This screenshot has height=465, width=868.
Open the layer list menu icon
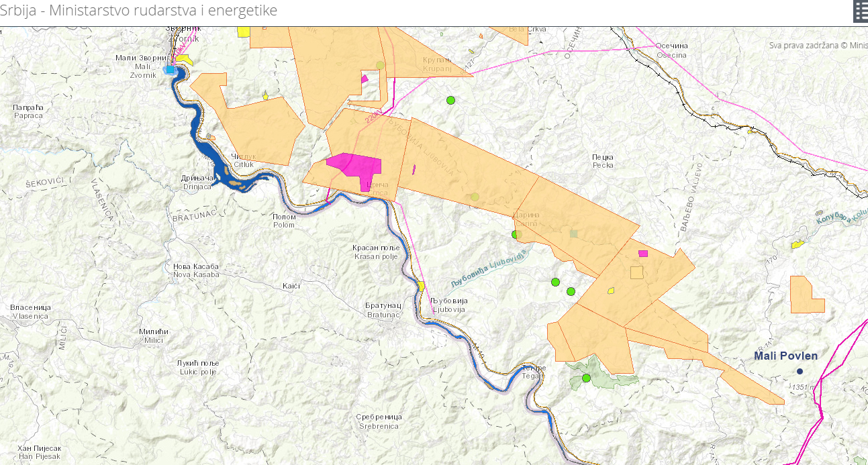(x=861, y=11)
